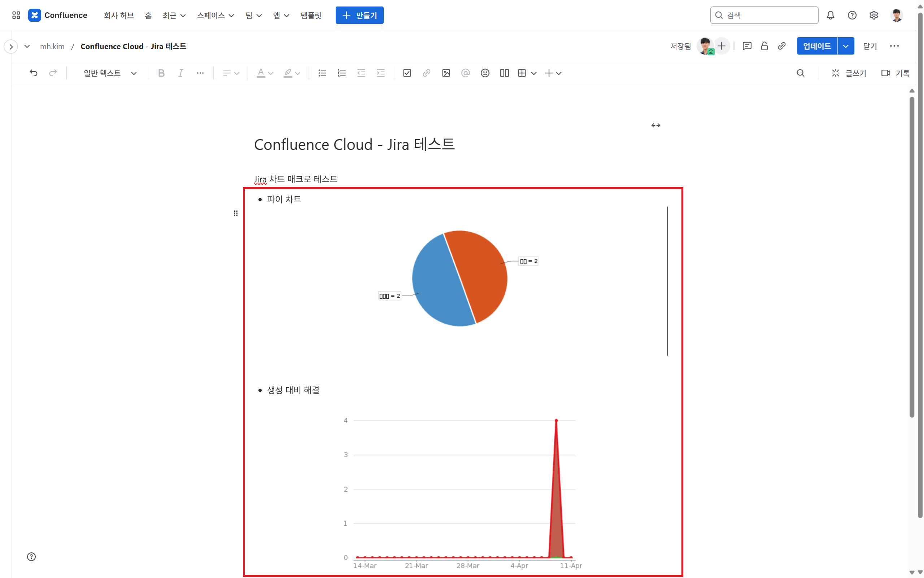Click the 만들기 create button
This screenshot has height=578, width=924.
pos(359,15)
